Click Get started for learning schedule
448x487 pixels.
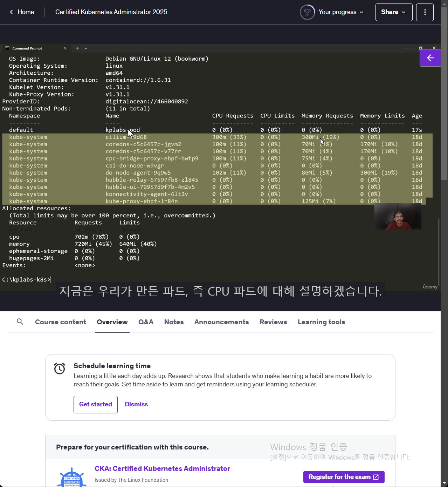(x=95, y=404)
